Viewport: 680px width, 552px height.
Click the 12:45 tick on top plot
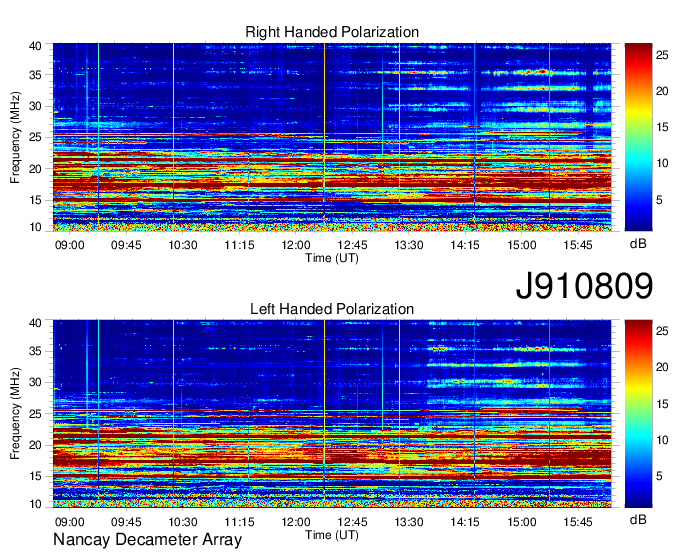coord(352,245)
